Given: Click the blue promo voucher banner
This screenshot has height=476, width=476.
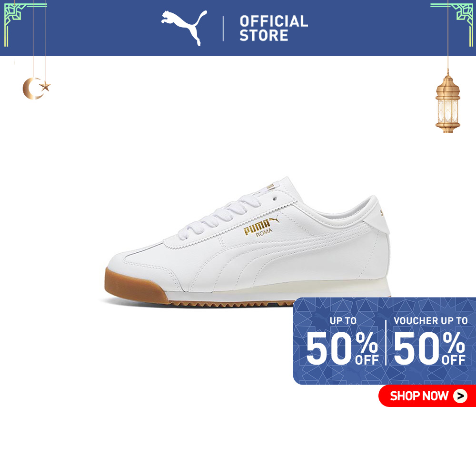Looking at the screenshot, I should pos(384,341).
